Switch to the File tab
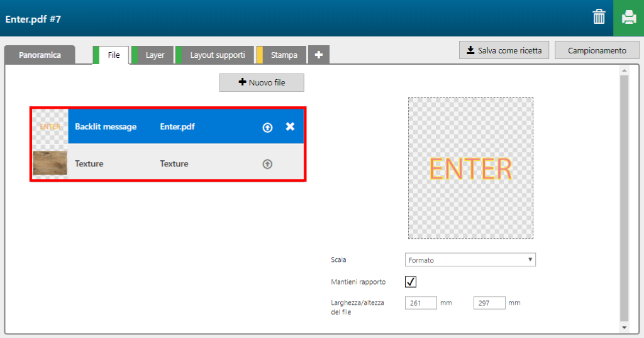644x338 pixels. (x=111, y=55)
